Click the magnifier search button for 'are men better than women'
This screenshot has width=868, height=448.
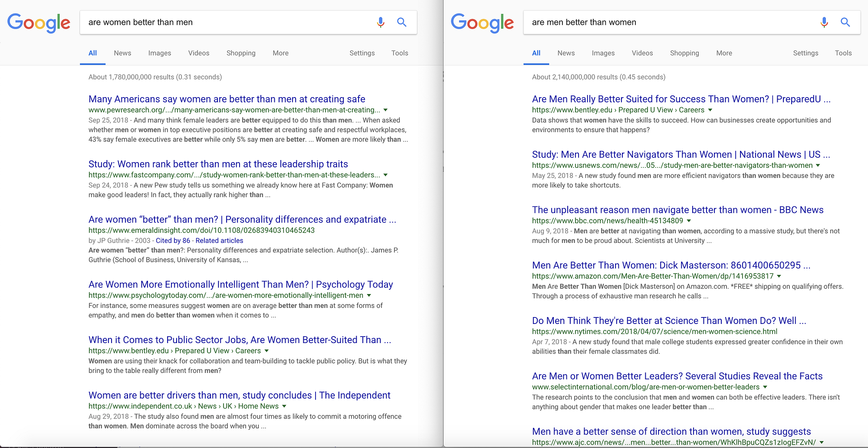coord(845,22)
